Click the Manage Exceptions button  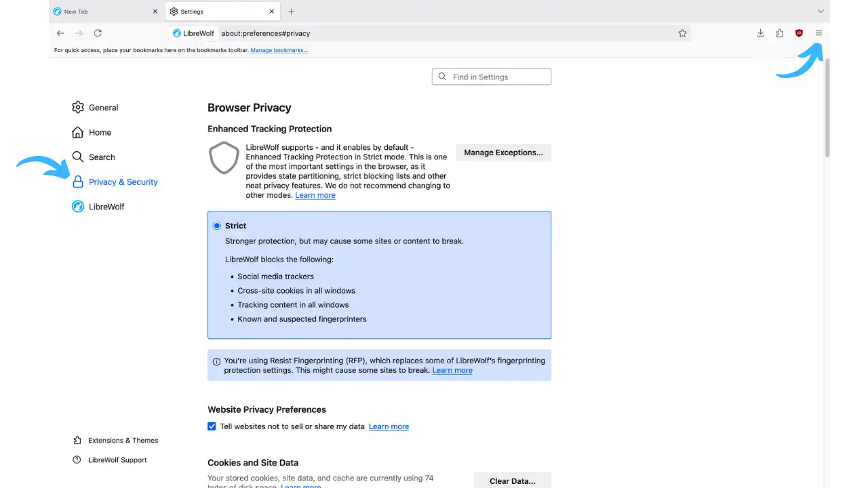(x=503, y=152)
